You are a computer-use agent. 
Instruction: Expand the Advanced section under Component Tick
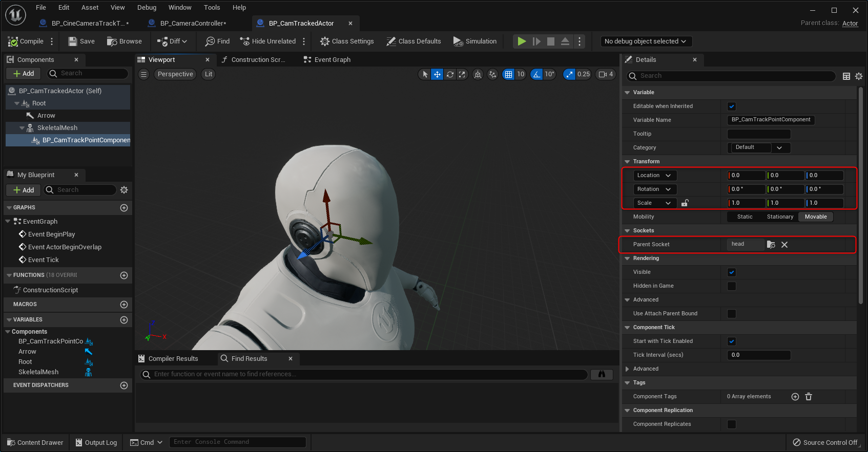click(627, 369)
